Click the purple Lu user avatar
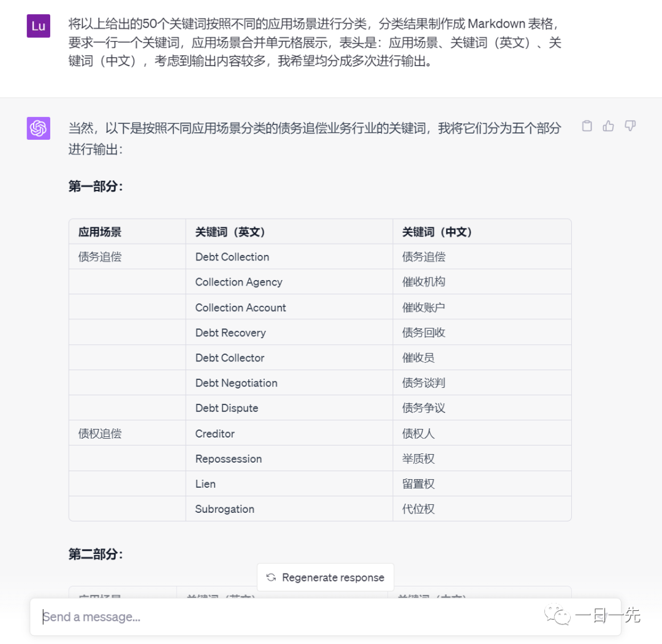 (39, 26)
